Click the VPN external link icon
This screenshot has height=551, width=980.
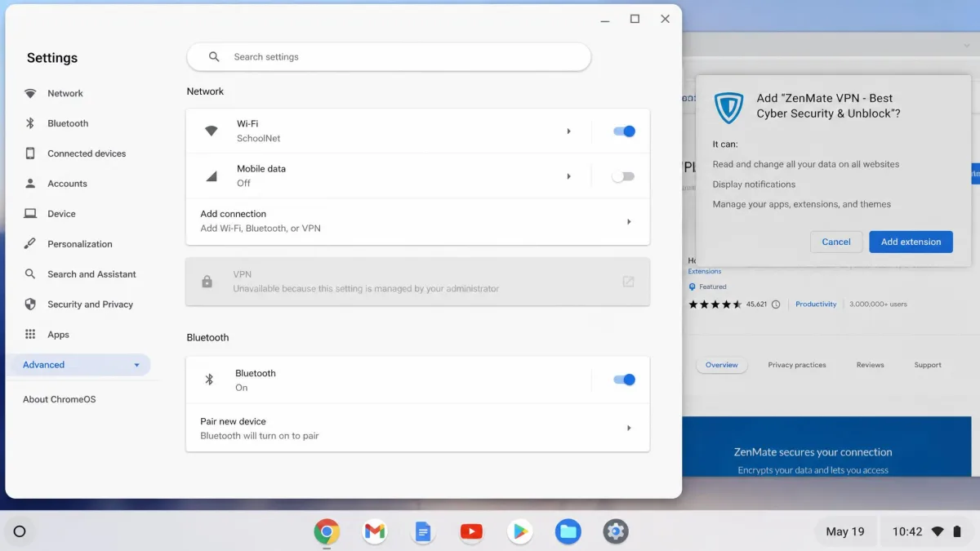click(x=628, y=282)
